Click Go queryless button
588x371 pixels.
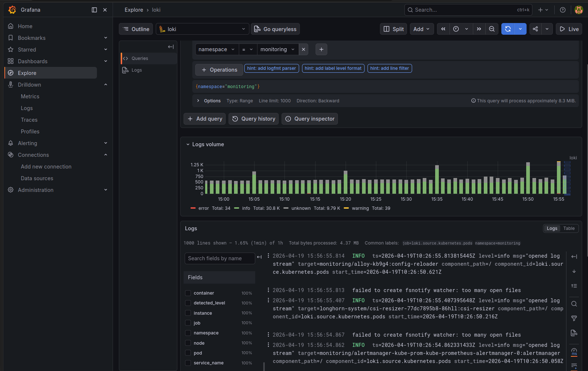(x=275, y=29)
